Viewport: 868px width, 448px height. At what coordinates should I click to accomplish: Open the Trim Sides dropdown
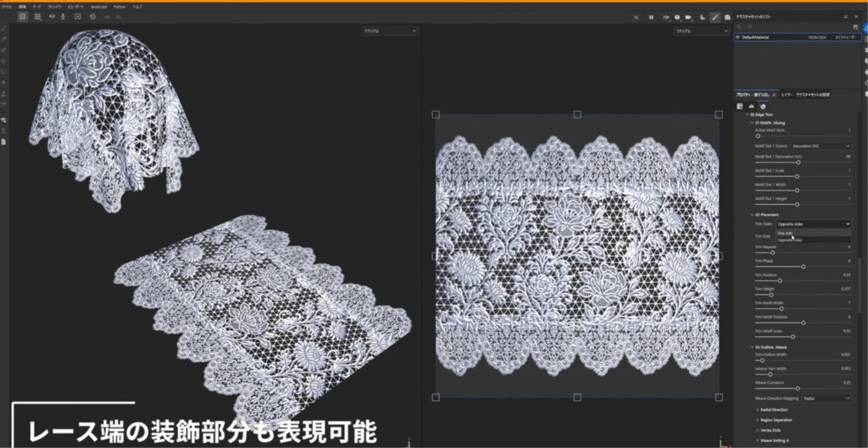[x=814, y=224]
